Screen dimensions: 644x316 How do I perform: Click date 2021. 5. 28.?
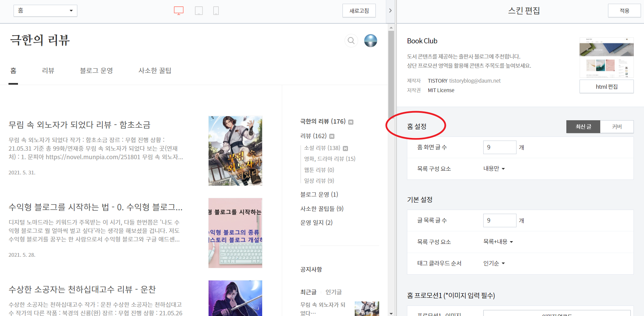click(22, 255)
